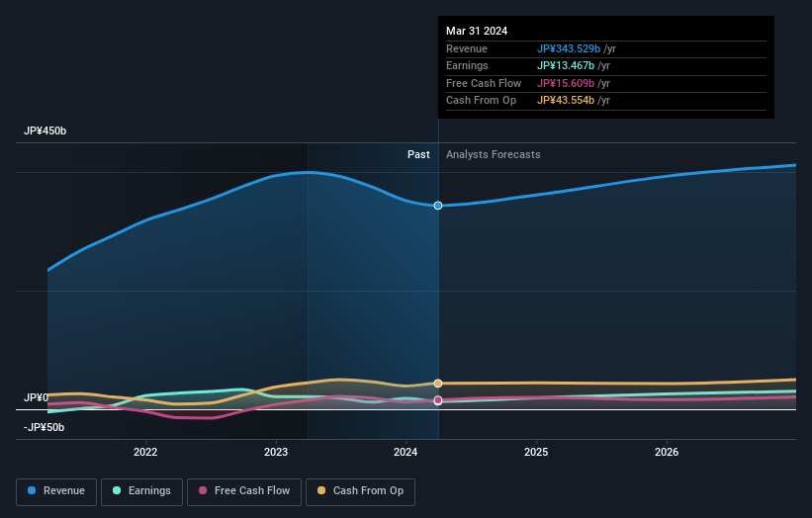Click the 2022 x-axis label

pyautogui.click(x=145, y=453)
